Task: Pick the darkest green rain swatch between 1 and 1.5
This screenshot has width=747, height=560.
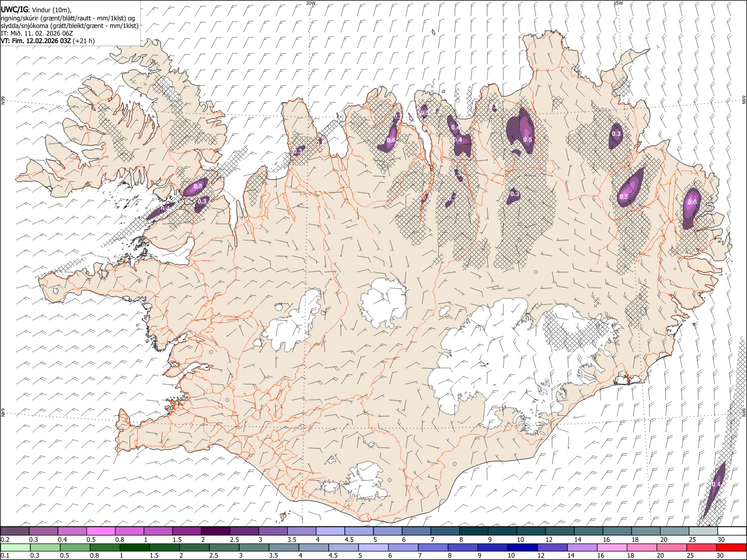Action: pyautogui.click(x=135, y=547)
